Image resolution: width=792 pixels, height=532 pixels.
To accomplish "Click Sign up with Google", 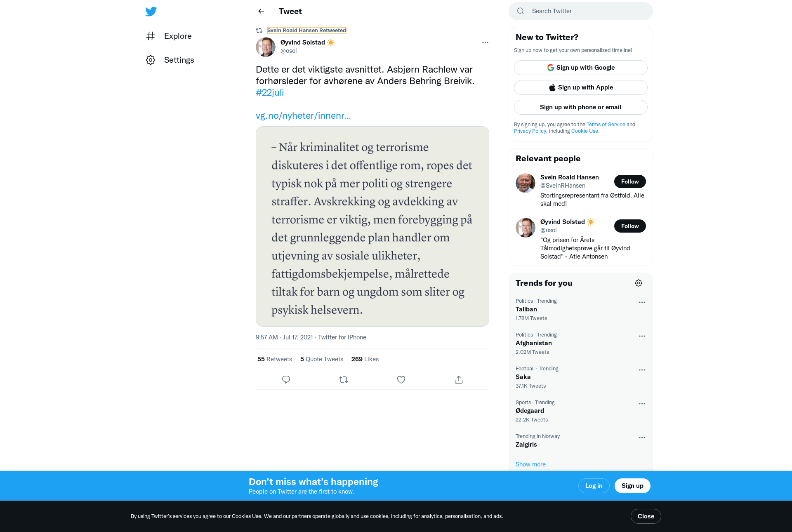I will click(x=581, y=68).
